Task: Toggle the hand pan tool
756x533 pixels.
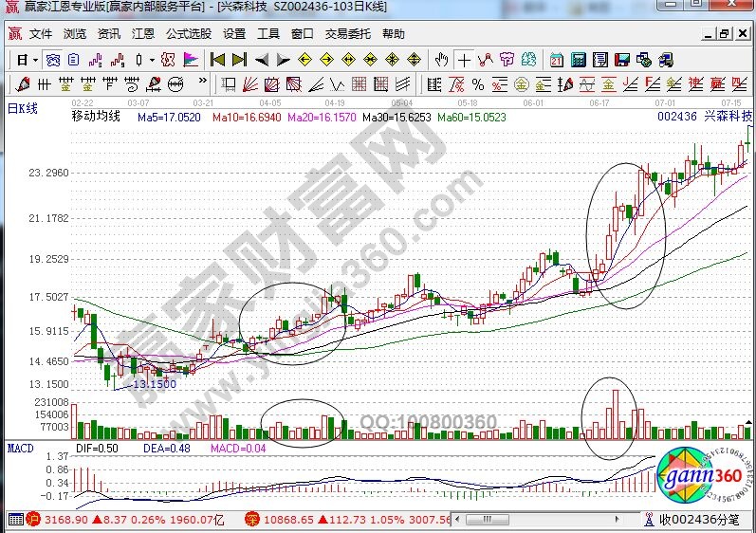Action: tap(440, 59)
